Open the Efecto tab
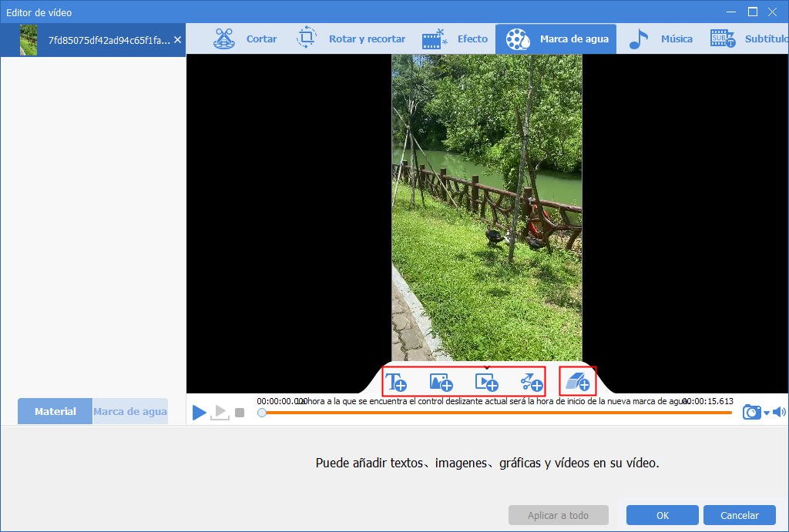Viewport: 789px width, 532px height. click(x=455, y=38)
